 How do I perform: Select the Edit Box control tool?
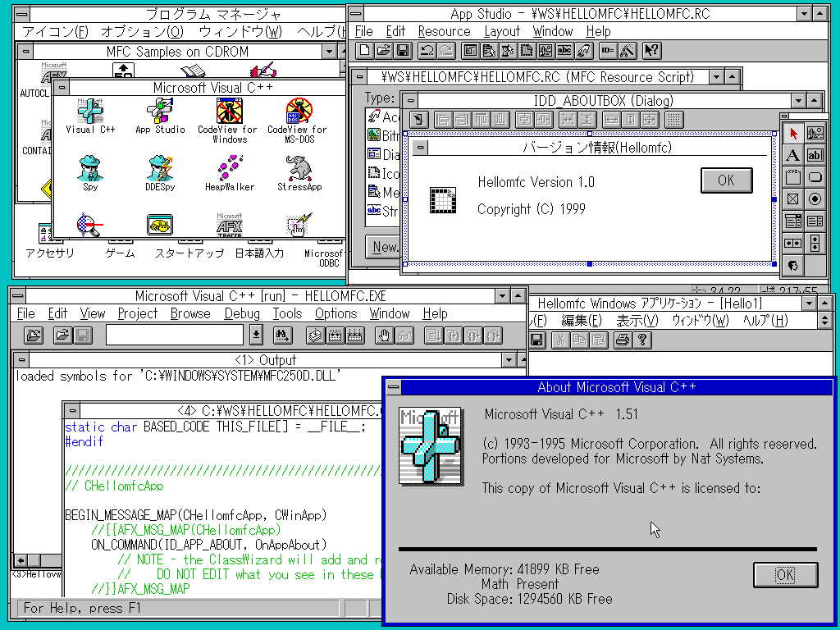(816, 156)
